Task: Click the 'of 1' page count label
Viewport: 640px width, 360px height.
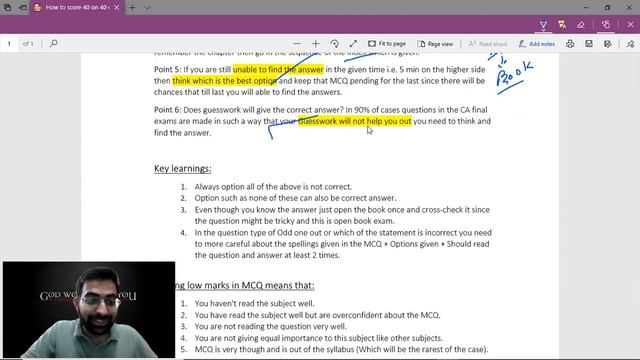Action: (x=28, y=44)
